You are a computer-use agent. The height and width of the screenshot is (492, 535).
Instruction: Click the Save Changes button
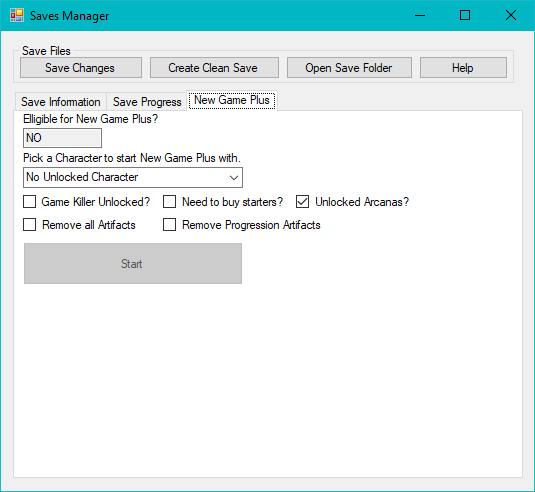point(81,68)
